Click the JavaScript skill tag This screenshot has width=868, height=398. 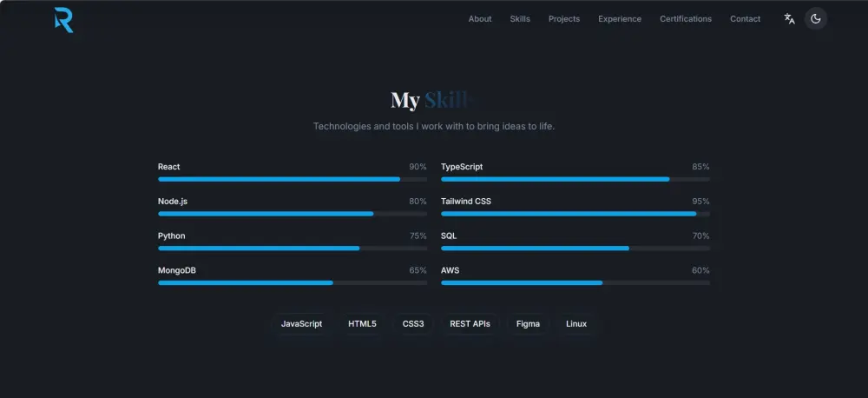[x=302, y=324]
